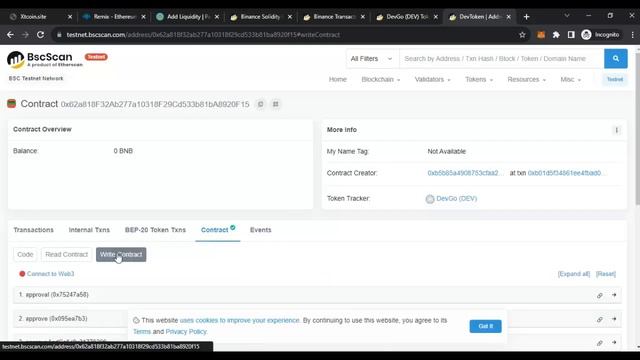Viewport: 640px width, 360px height.
Task: Go to Home navigation item
Action: pyautogui.click(x=338, y=80)
